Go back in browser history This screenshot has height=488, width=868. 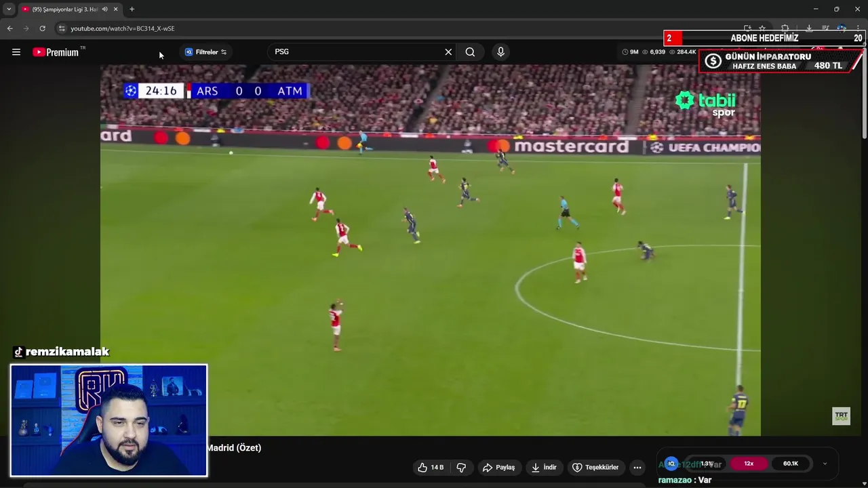pos(9,28)
